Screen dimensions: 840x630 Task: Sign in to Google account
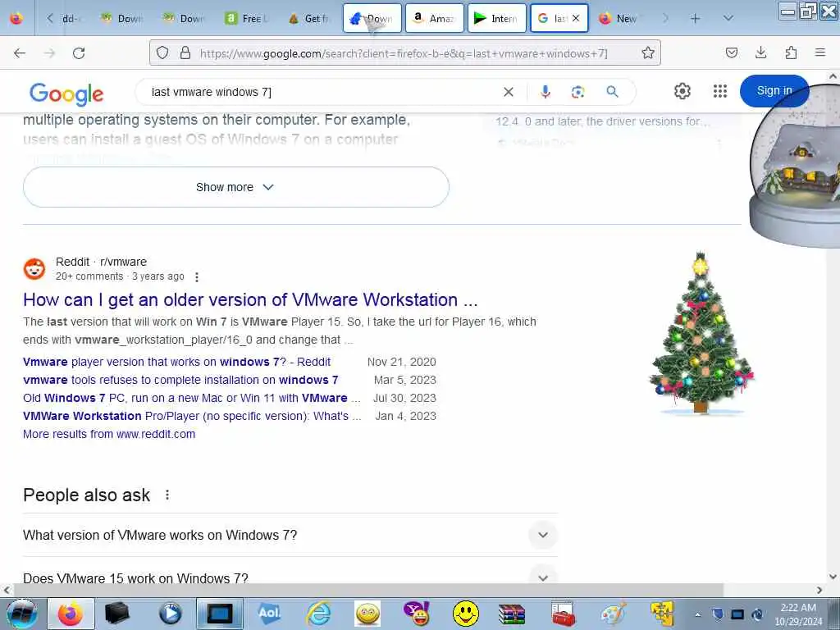(774, 90)
